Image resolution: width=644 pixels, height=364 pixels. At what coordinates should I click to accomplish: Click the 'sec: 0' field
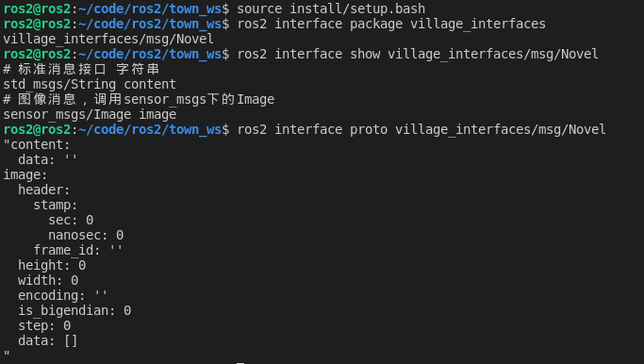[x=71, y=221]
